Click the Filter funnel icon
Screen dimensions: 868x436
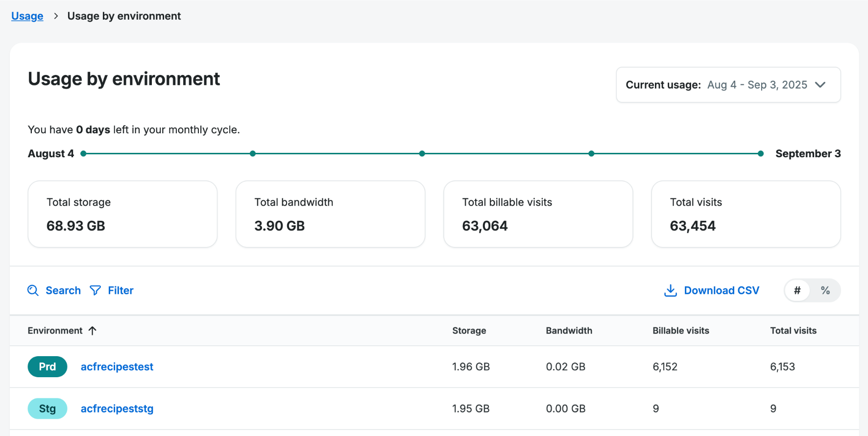(x=96, y=291)
